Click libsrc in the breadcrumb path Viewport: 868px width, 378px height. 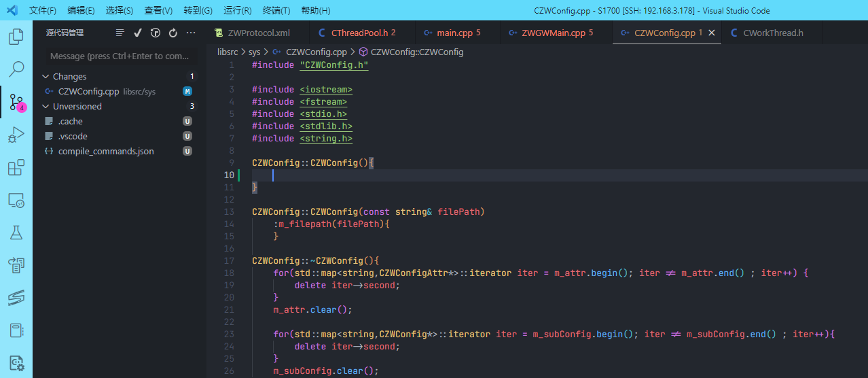coord(228,52)
